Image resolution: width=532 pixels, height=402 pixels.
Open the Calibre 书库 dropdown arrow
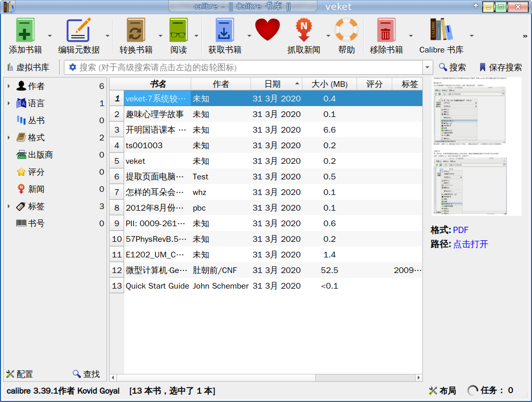[x=471, y=36]
